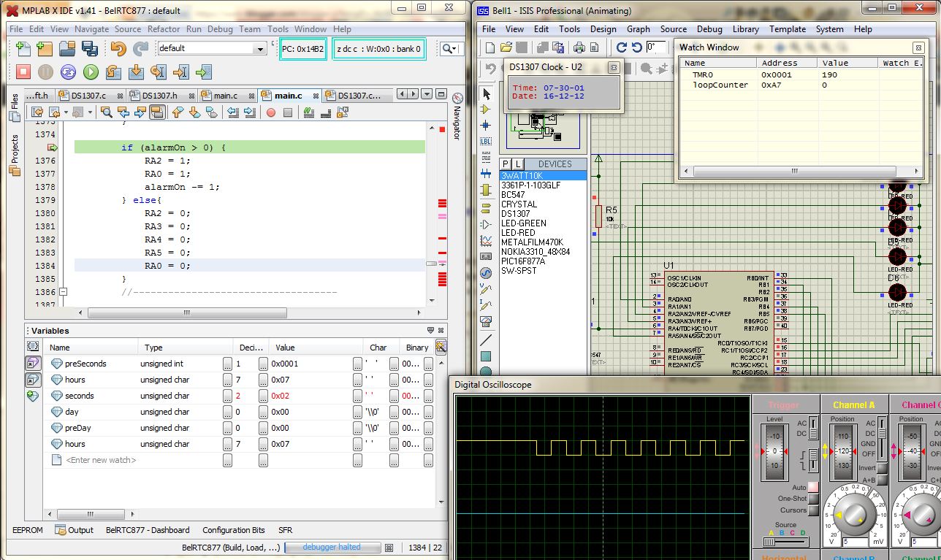
Task: Select the ISIS Component mode tool
Action: [x=487, y=110]
